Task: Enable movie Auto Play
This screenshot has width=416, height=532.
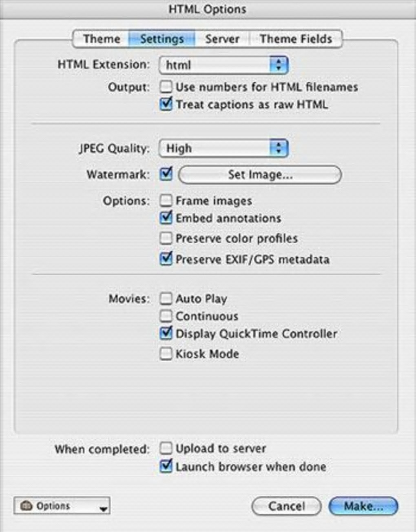Action: [166, 298]
